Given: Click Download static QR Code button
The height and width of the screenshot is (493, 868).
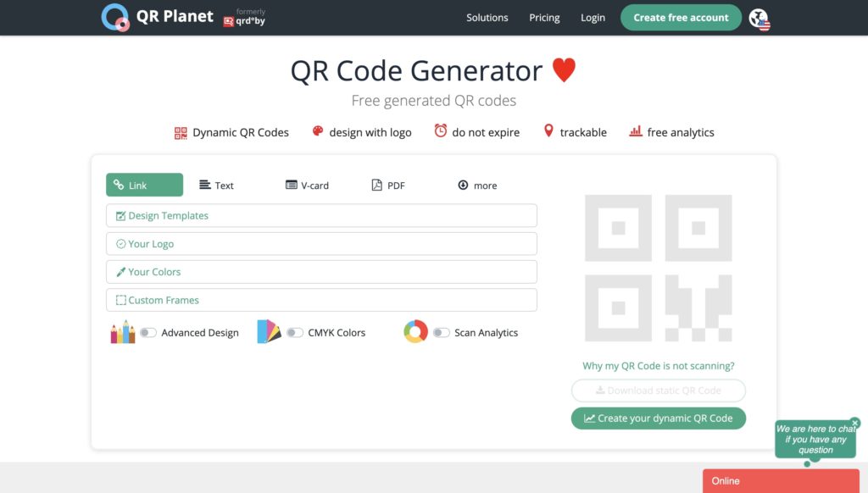Looking at the screenshot, I should (658, 391).
